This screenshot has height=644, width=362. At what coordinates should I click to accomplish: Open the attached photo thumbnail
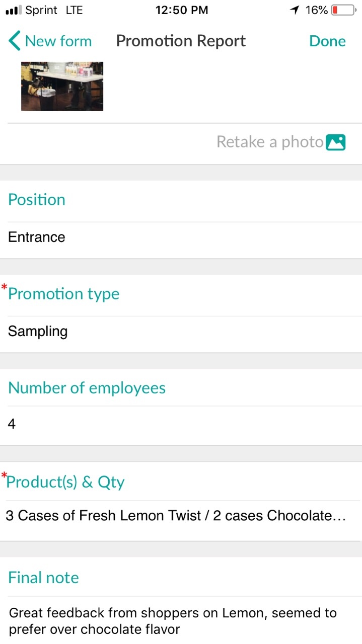point(61,86)
